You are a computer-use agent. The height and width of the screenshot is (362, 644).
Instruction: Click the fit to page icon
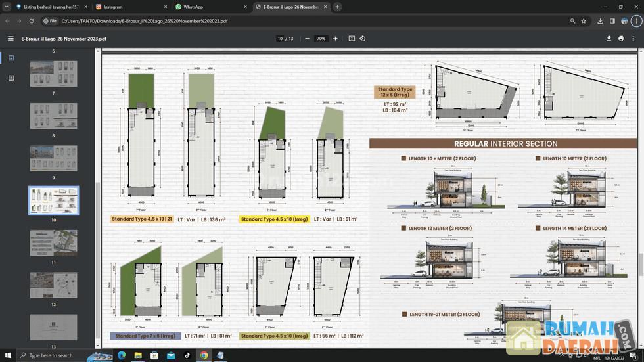pyautogui.click(x=352, y=39)
